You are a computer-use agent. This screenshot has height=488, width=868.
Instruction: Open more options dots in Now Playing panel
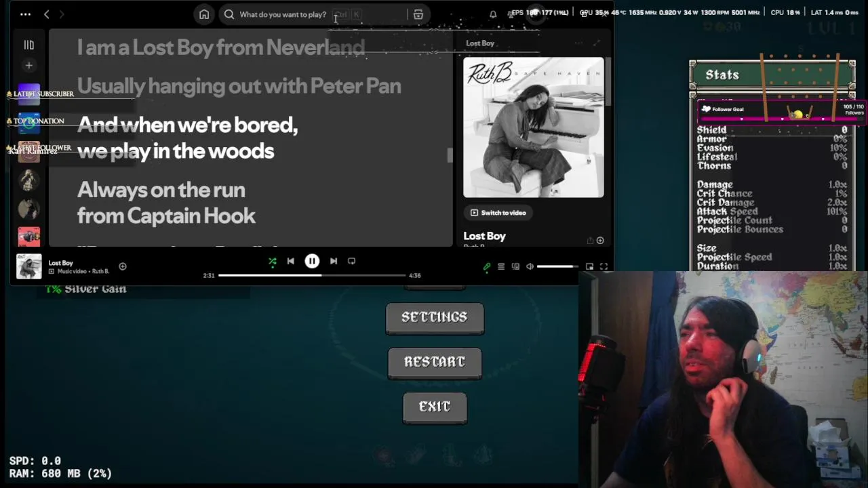[x=578, y=43]
